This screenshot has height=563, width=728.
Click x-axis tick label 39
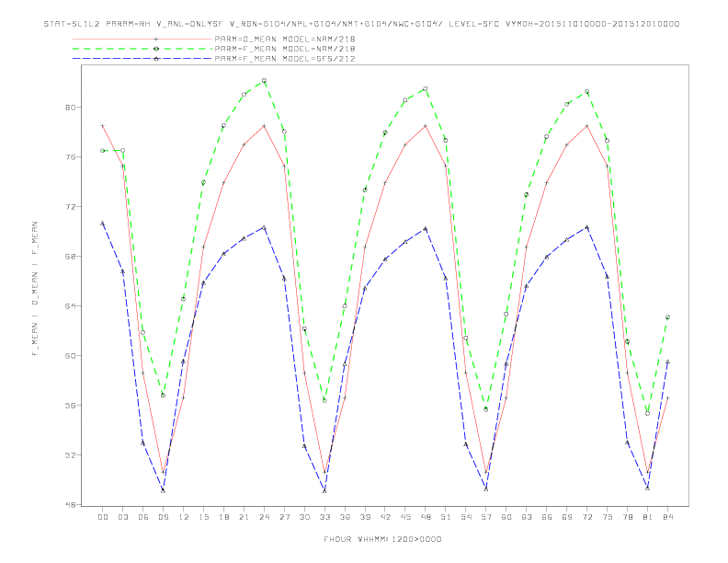tap(365, 517)
